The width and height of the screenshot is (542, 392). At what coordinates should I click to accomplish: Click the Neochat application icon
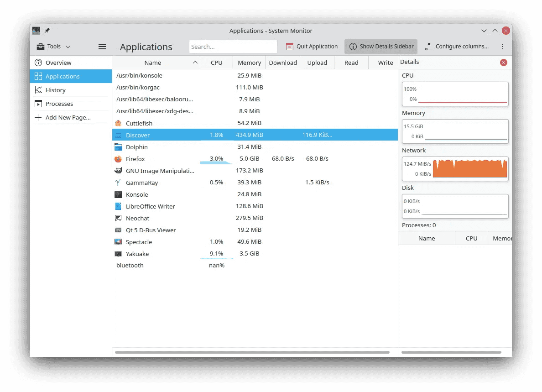click(119, 218)
